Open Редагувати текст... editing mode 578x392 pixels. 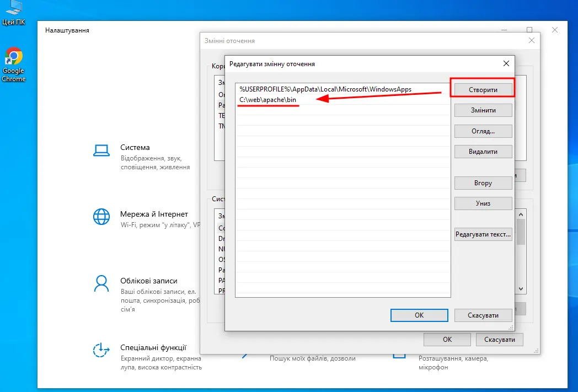click(x=483, y=234)
